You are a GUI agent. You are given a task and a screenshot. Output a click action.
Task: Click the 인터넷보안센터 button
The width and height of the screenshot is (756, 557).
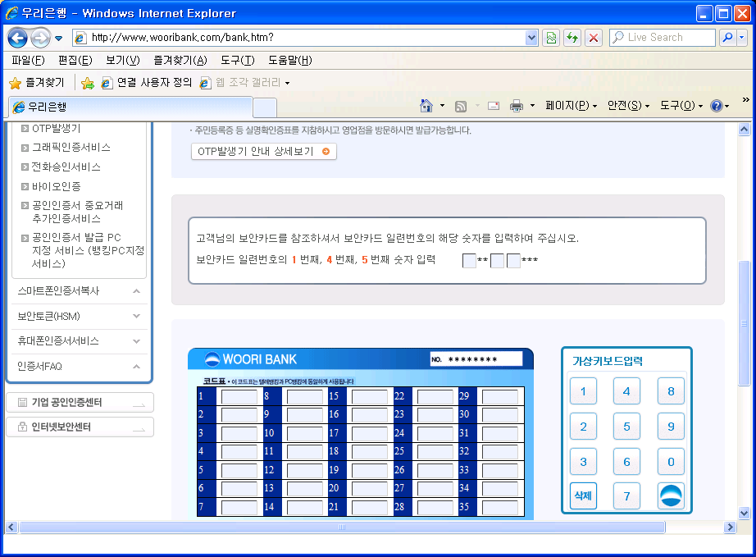80,427
